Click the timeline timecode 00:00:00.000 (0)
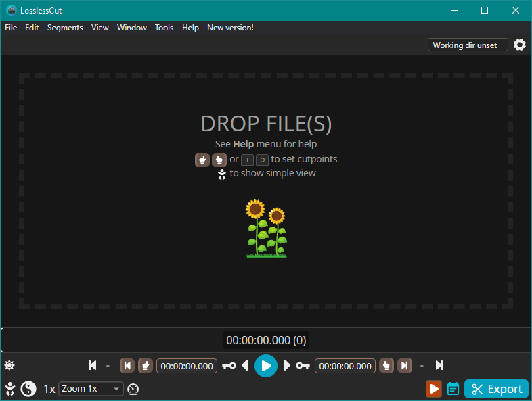 coord(266,340)
